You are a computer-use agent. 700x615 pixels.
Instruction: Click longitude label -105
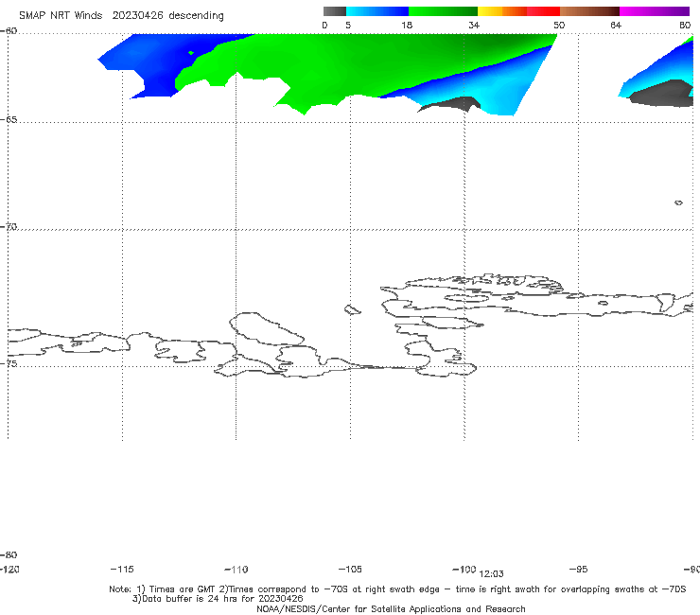pos(350,569)
